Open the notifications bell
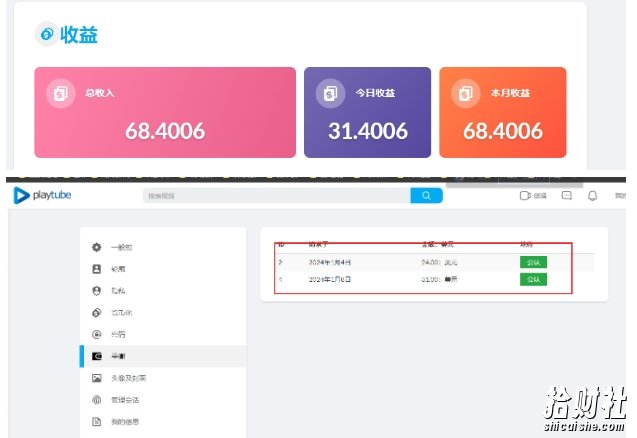637x438 pixels. (593, 196)
